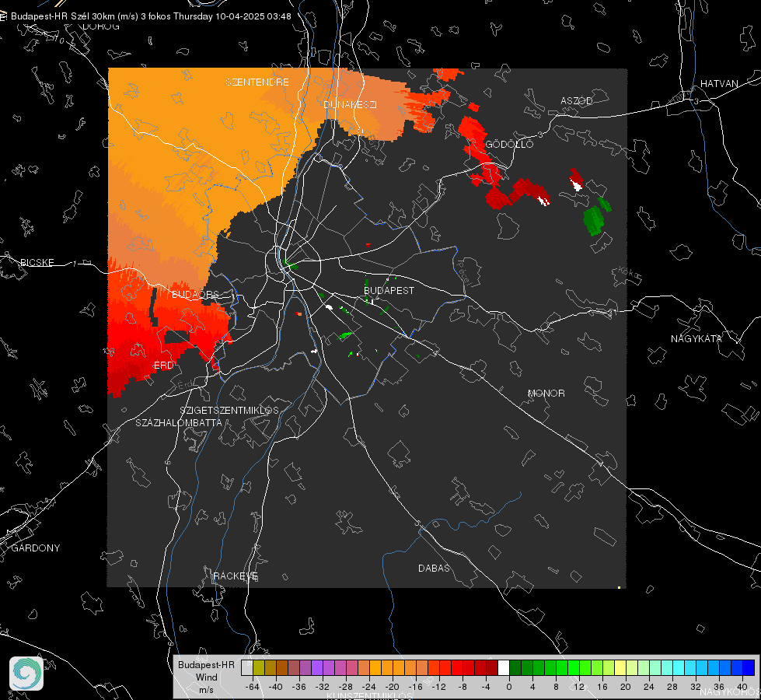Click the BUDAÖRS label
The width and height of the screenshot is (761, 700).
(x=195, y=295)
